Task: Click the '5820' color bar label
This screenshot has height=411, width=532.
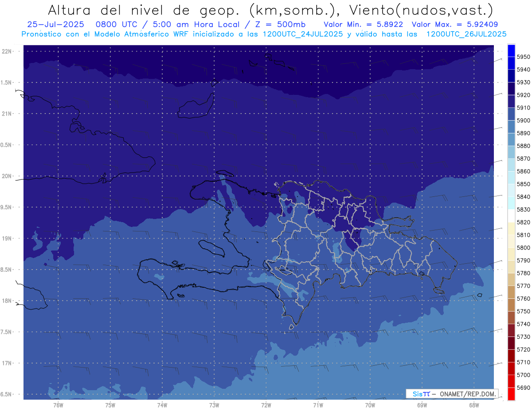Action: [x=523, y=222]
